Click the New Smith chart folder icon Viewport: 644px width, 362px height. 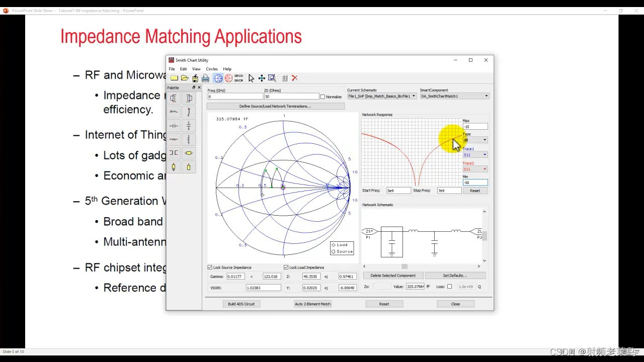coord(174,78)
